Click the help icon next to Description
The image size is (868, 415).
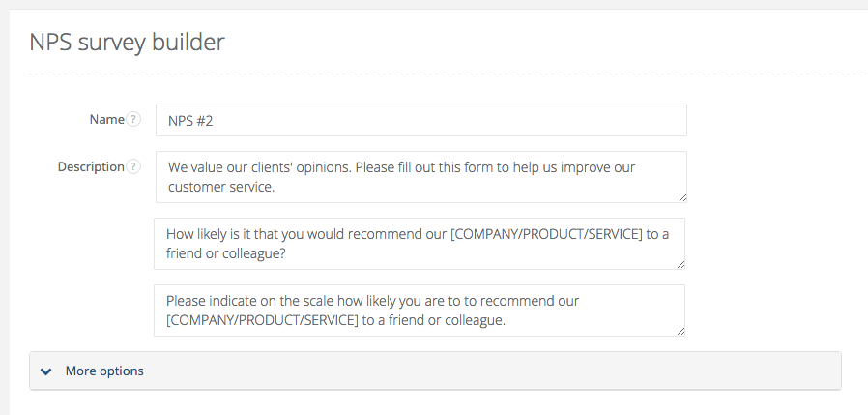coord(133,166)
